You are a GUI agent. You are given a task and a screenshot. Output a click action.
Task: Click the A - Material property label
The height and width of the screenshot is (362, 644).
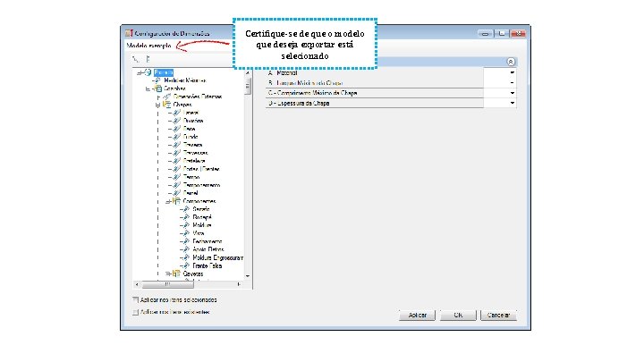(283, 72)
